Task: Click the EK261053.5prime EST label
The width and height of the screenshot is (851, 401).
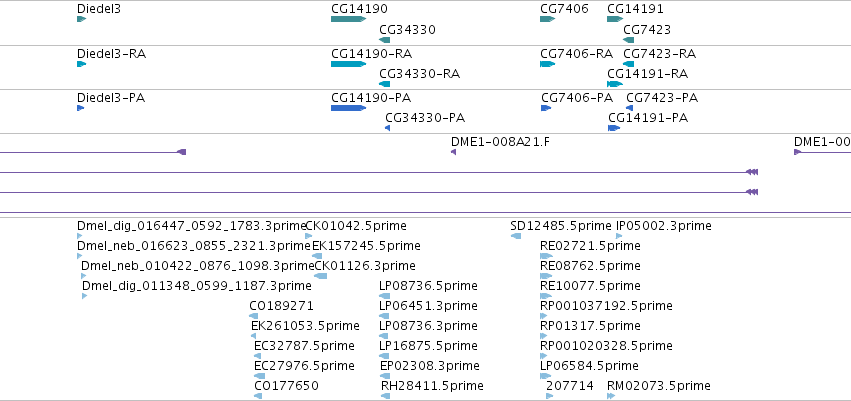Action: coord(306,326)
